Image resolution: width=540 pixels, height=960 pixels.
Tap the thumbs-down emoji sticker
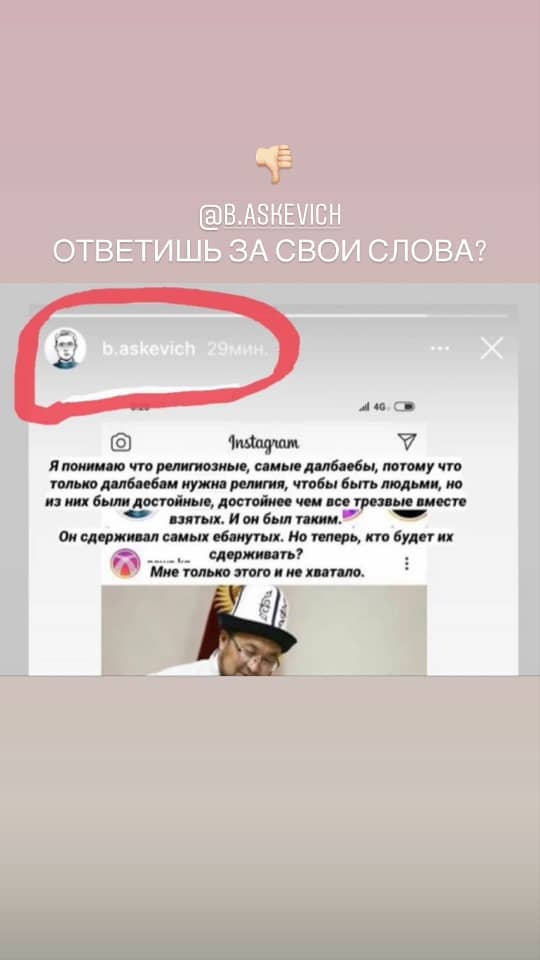[x=274, y=163]
